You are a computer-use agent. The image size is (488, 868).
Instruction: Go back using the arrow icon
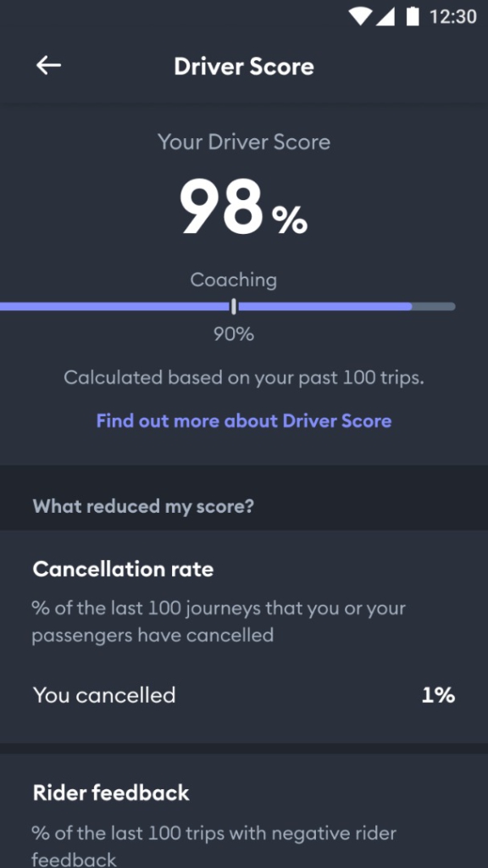[x=48, y=66]
